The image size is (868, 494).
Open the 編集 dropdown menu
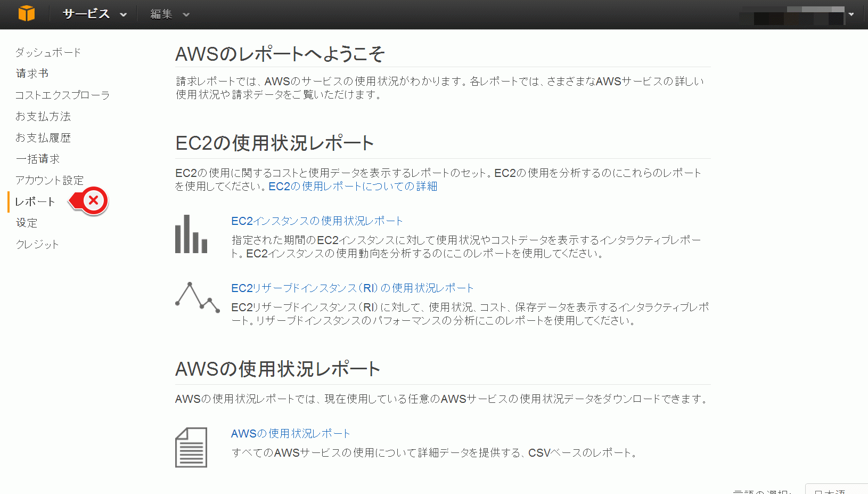169,14
